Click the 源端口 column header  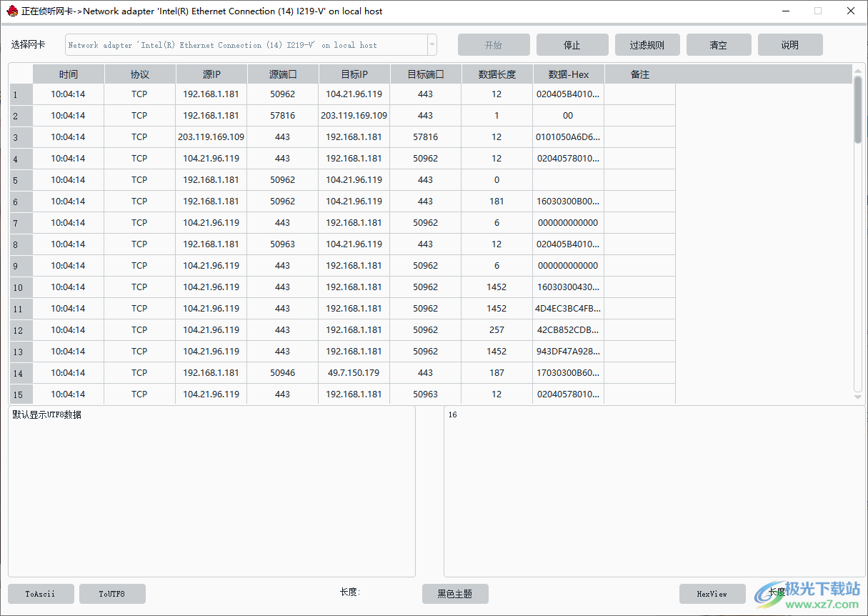(x=283, y=74)
